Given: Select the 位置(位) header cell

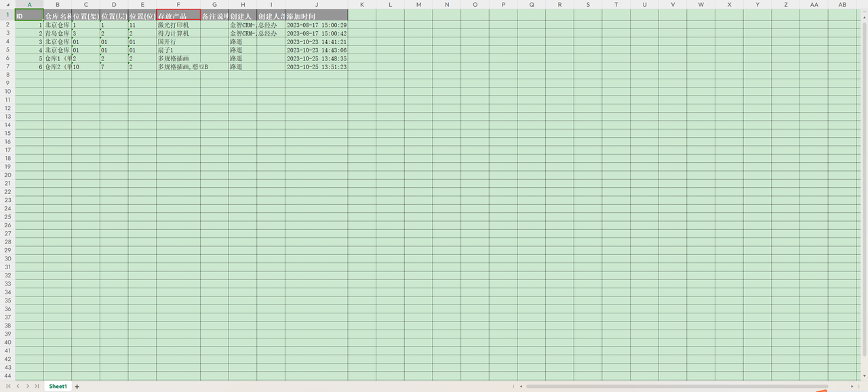Looking at the screenshot, I should [x=142, y=15].
